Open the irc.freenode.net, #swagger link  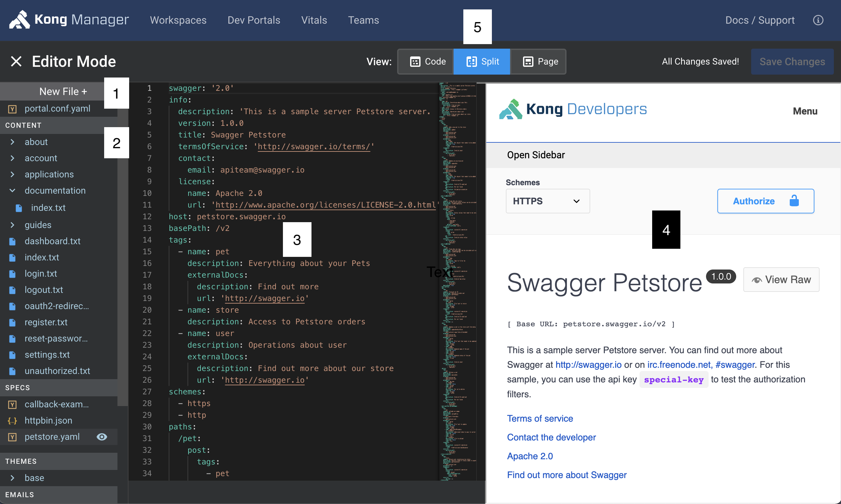coord(701,365)
